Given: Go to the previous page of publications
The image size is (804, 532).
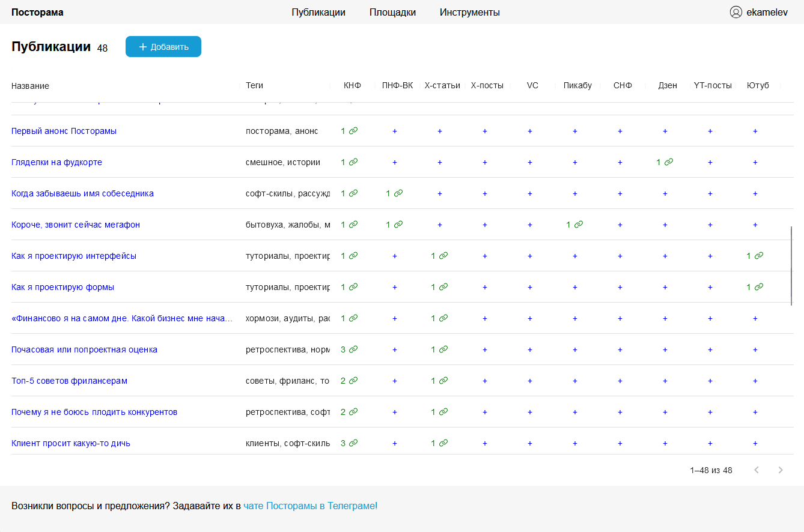Looking at the screenshot, I should click(x=757, y=470).
